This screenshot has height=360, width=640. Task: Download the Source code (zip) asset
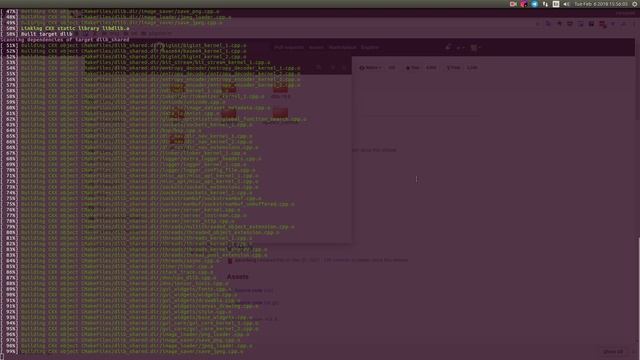[254, 291]
